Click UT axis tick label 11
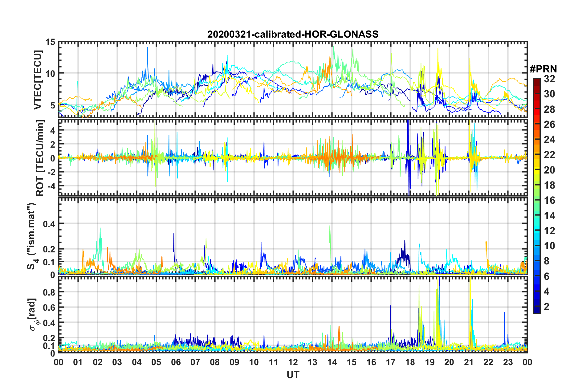The width and height of the screenshot is (586, 392). 274,362
